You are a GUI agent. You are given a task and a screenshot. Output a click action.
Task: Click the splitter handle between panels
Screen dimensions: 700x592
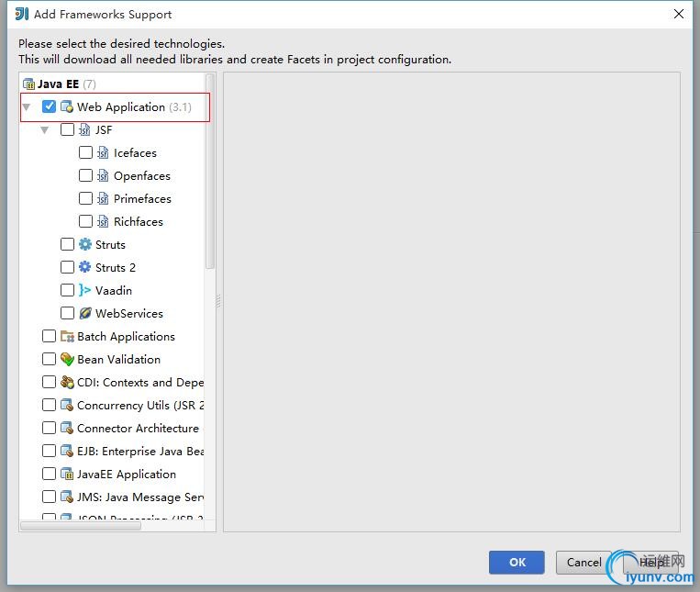(x=218, y=301)
